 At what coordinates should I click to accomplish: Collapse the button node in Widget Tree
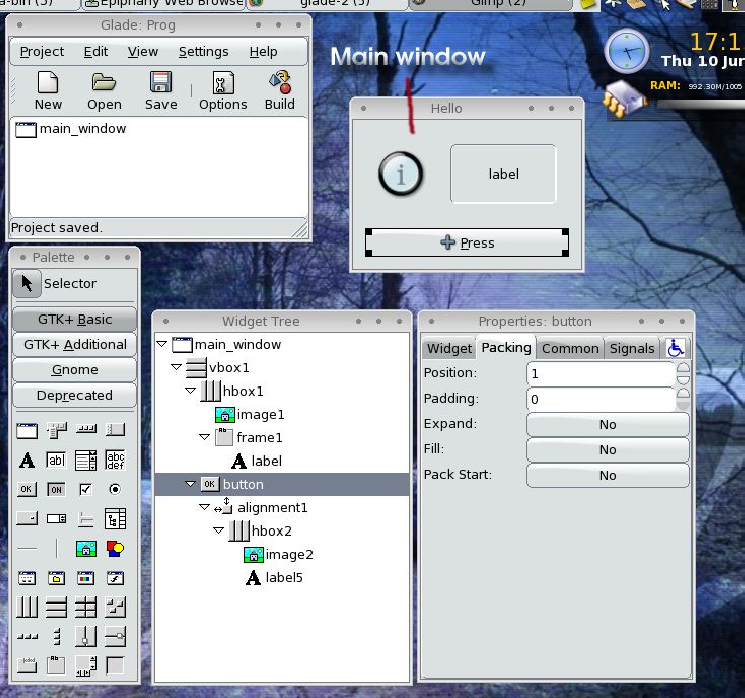click(x=191, y=484)
